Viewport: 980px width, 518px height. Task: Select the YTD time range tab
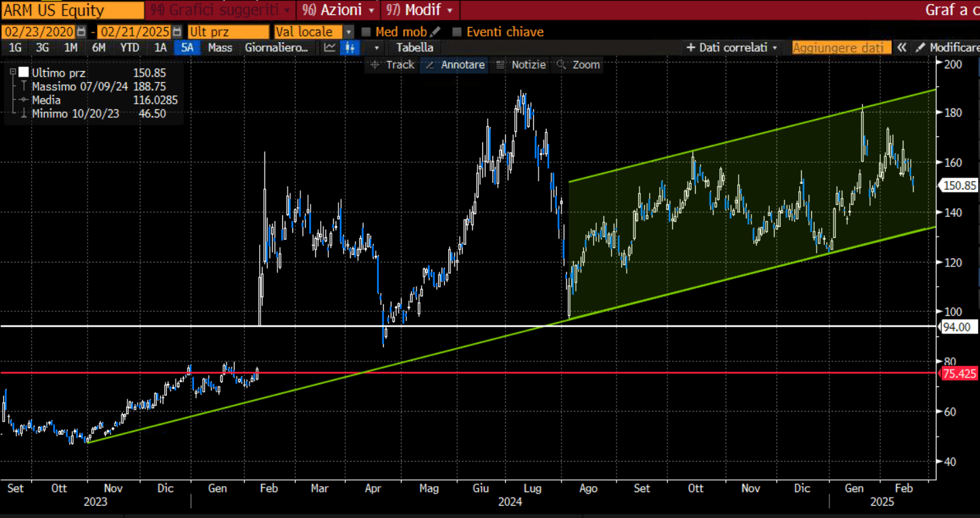[x=130, y=47]
